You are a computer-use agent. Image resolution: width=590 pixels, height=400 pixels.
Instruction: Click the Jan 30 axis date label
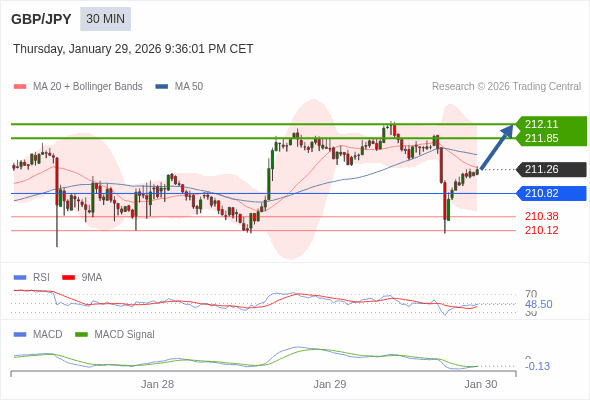pos(481,384)
